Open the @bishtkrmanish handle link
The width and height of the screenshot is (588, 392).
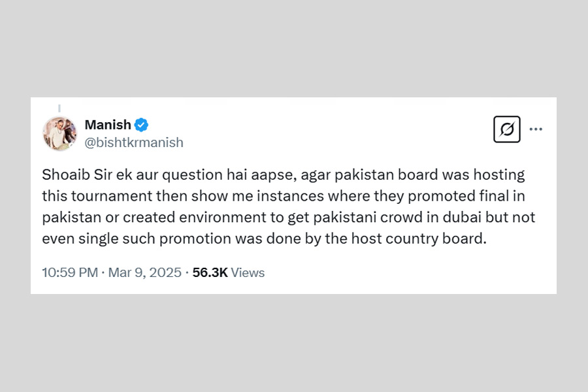point(134,142)
